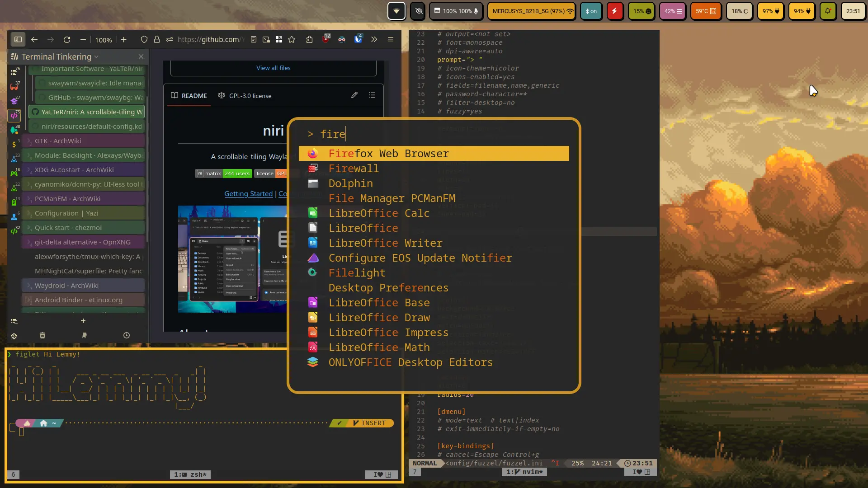Select Firewall in the launcher list
The height and width of the screenshot is (488, 868).
(x=434, y=169)
